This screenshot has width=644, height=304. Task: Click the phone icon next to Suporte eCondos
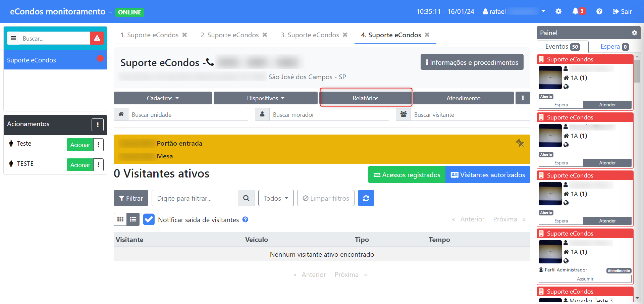[210, 62]
